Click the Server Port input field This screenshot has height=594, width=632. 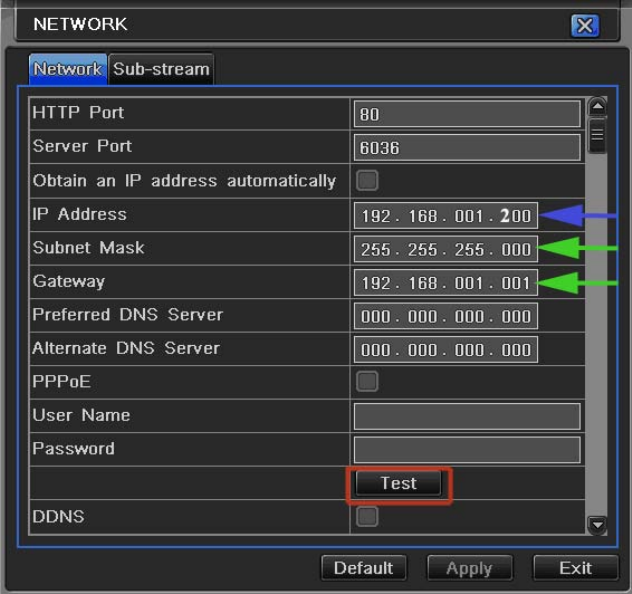(467, 148)
